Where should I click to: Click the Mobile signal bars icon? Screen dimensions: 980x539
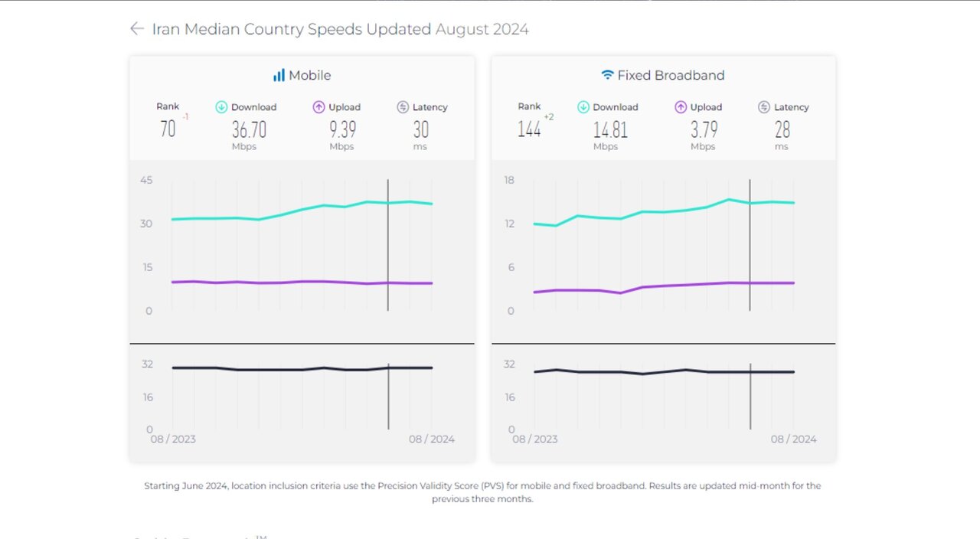click(x=279, y=75)
